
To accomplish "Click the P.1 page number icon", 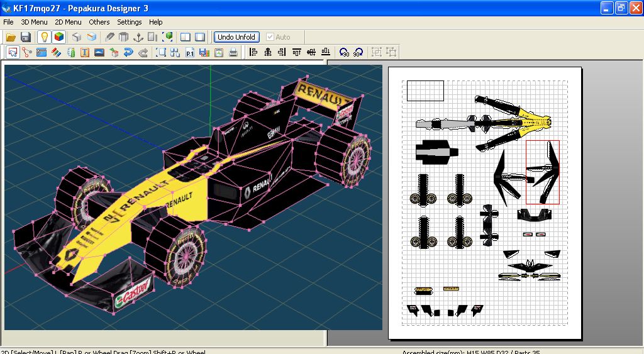I will [190, 52].
